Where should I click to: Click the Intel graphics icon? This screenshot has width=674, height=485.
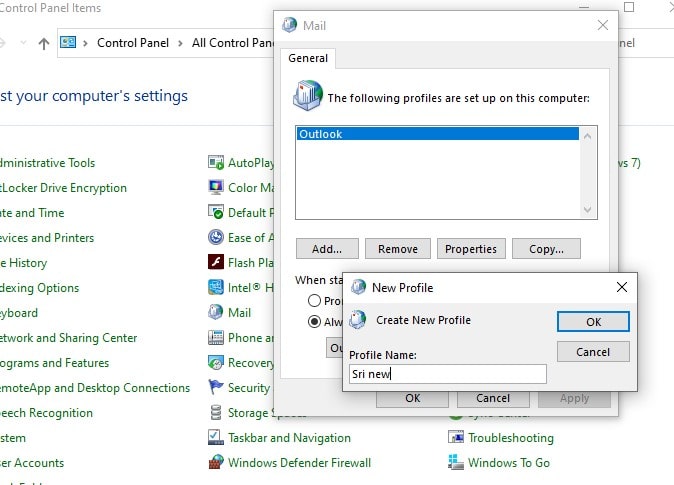click(216, 287)
